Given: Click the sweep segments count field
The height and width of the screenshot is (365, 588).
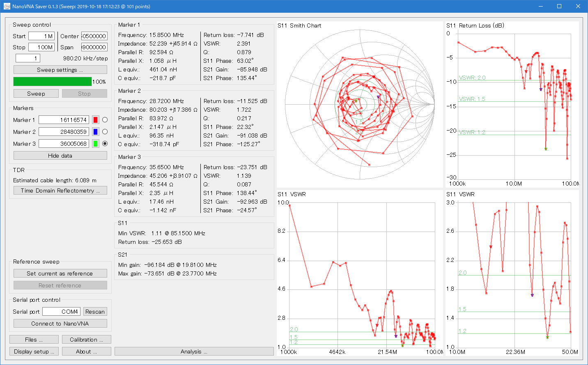Looking at the screenshot, I should coord(28,58).
